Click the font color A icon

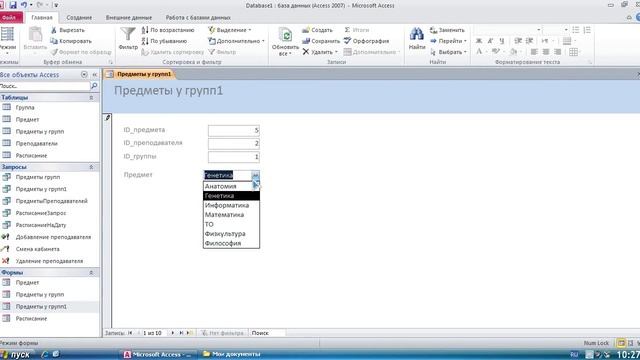pos(480,52)
